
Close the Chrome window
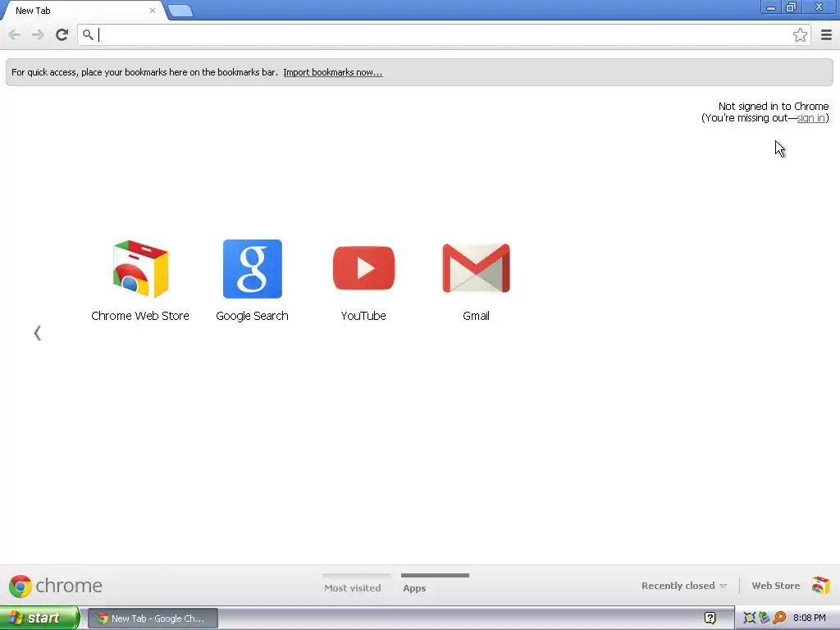pos(819,7)
